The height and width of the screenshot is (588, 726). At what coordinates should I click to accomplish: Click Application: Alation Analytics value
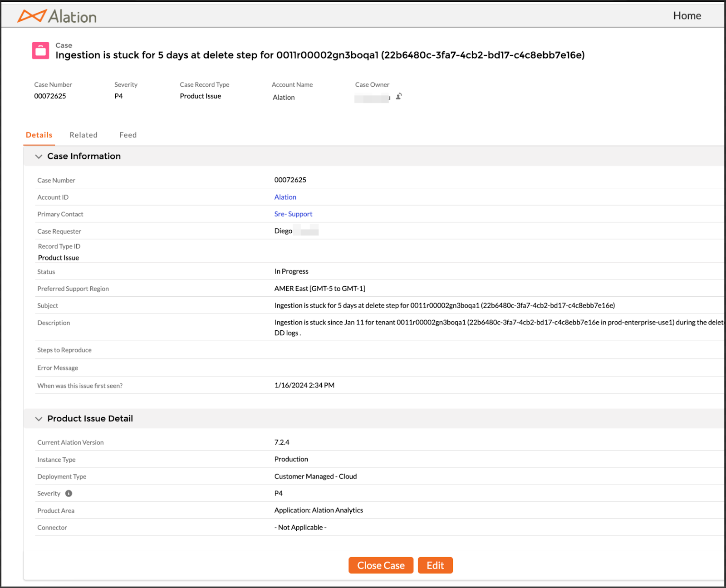(x=319, y=510)
